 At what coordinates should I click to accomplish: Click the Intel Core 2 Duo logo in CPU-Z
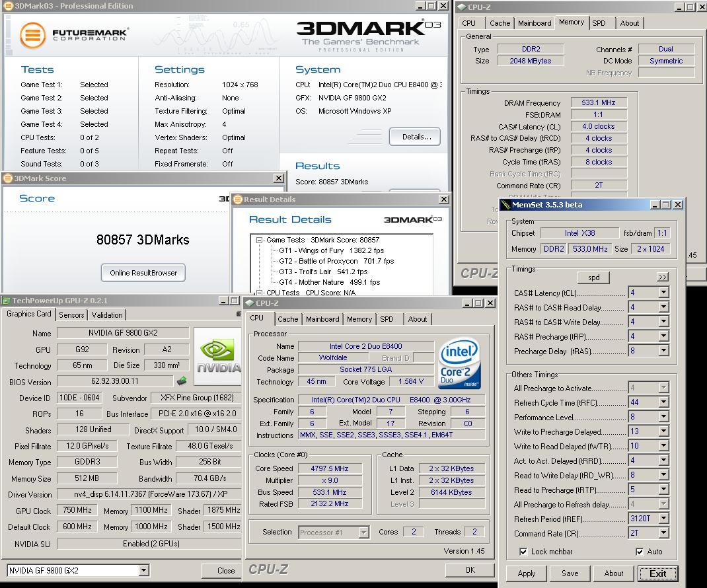click(459, 363)
